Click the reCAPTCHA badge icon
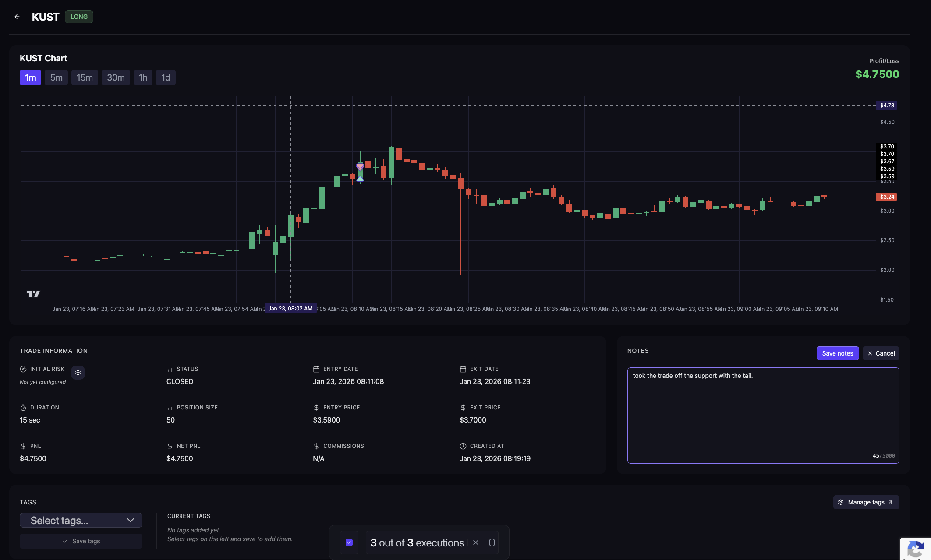The width and height of the screenshot is (931, 560). pyautogui.click(x=915, y=549)
